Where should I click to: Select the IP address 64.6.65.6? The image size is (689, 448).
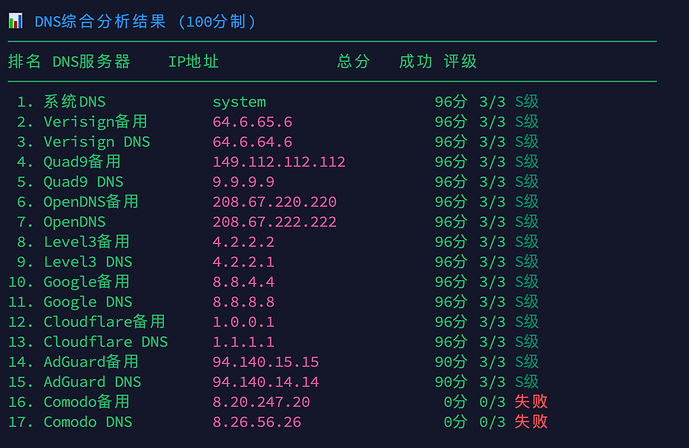point(253,122)
